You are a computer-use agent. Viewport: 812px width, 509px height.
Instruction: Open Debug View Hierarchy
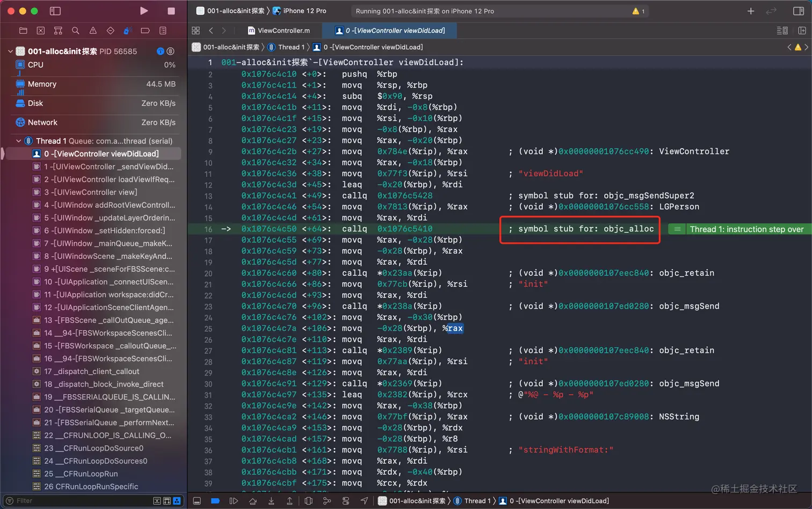[x=308, y=501]
